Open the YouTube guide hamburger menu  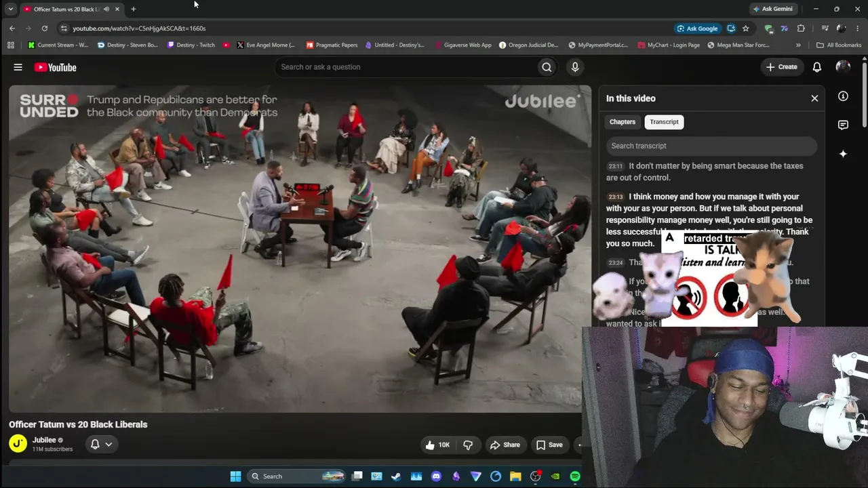(x=18, y=67)
